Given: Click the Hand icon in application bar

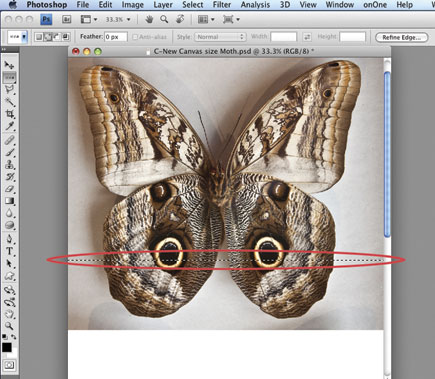Looking at the screenshot, I should 149,19.
